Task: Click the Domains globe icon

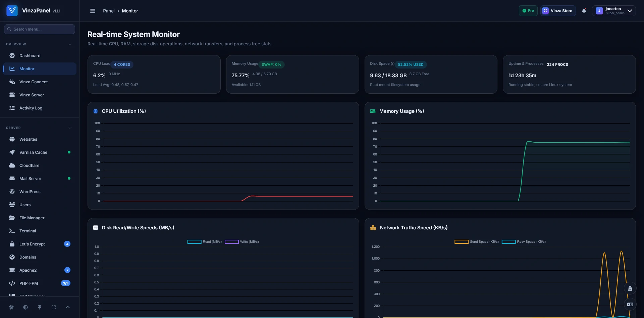Action: [x=12, y=257]
